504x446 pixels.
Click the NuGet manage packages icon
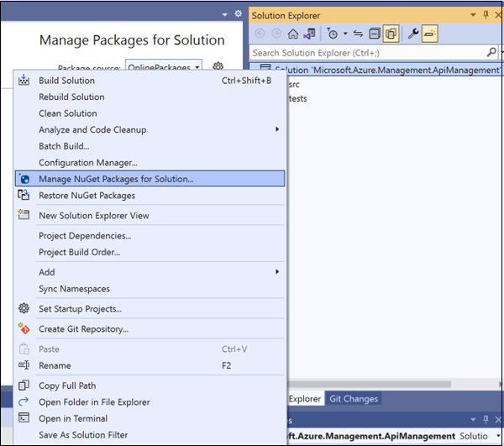click(x=24, y=178)
